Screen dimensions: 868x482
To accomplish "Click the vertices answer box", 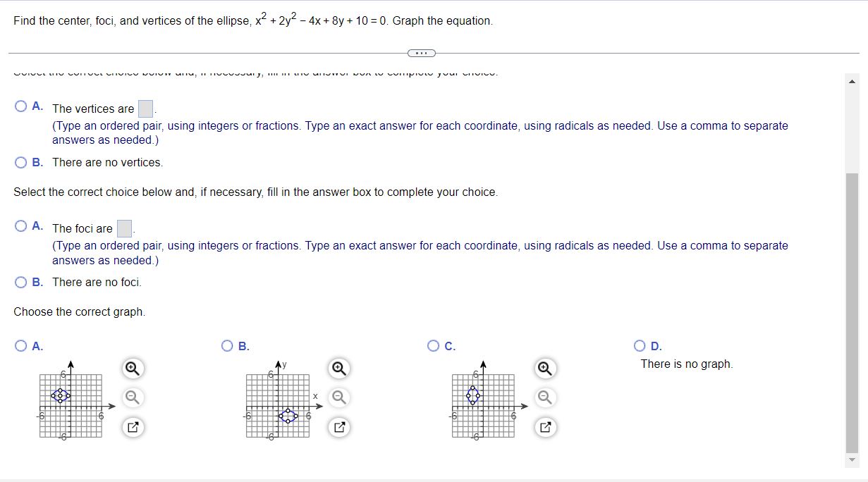I will (145, 108).
